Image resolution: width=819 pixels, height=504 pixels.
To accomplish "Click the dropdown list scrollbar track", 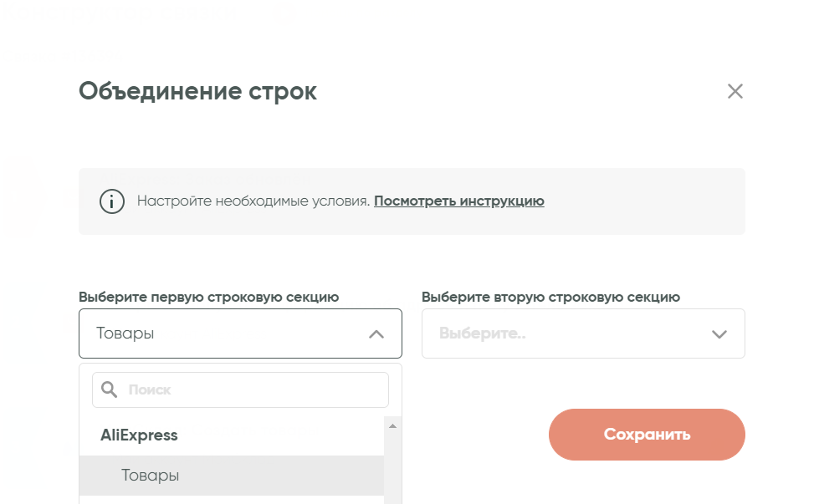I will pyautogui.click(x=392, y=468).
